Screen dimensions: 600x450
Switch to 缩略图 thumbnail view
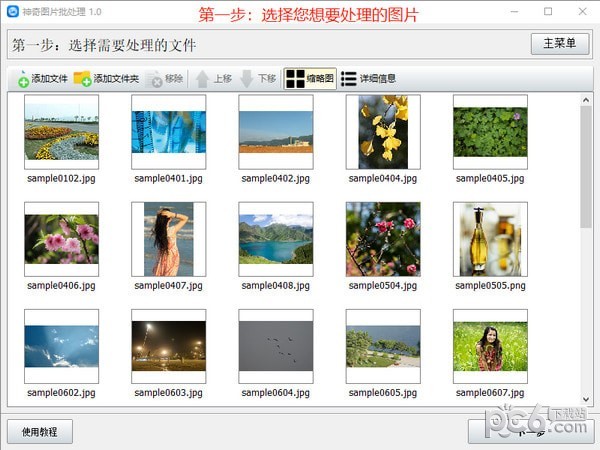310,78
